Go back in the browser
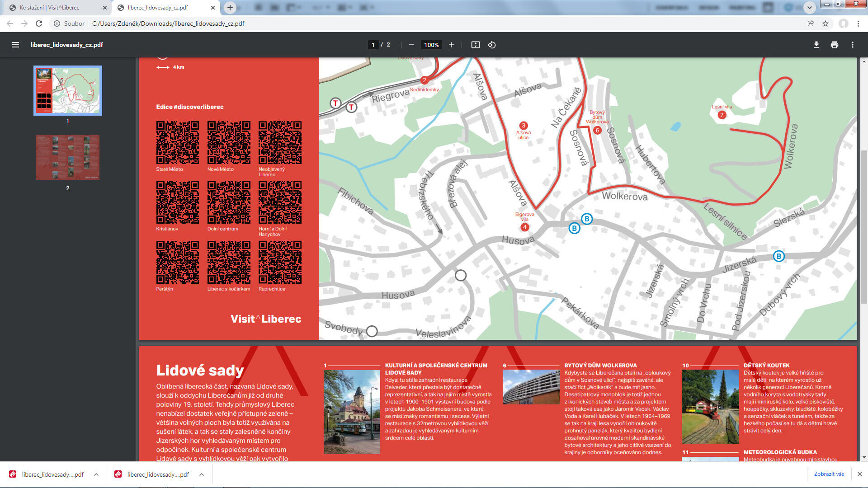Viewport: 868px width, 488px height. tap(10, 23)
